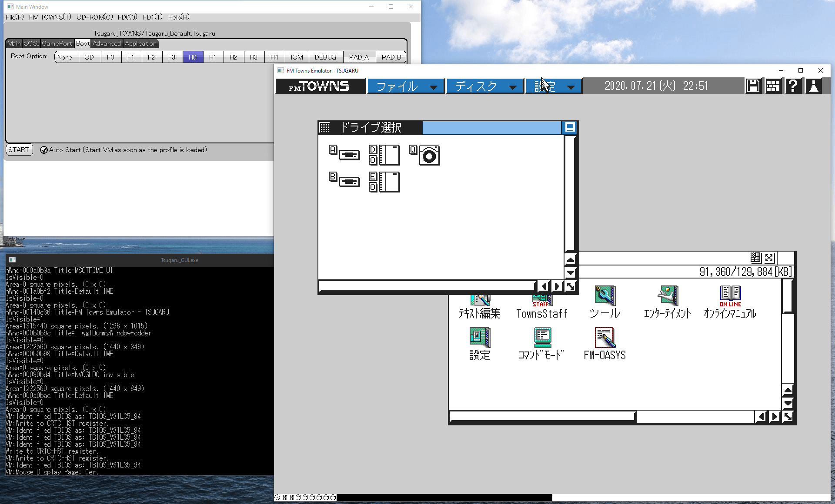Viewport: 835px width, 504px height.
Task: Click the ドライブ選択 window maximize button
Action: tap(570, 127)
